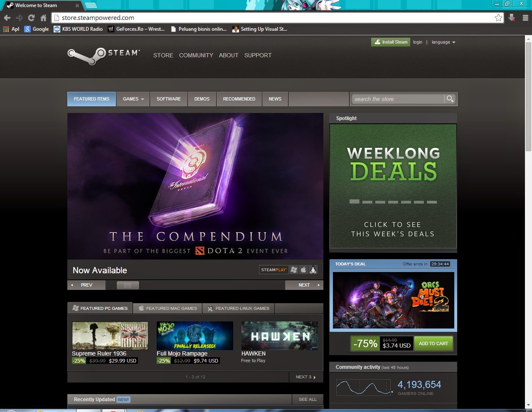Select the Linux penguin platform icon
Viewport: 532px width, 412px height.
[314, 270]
